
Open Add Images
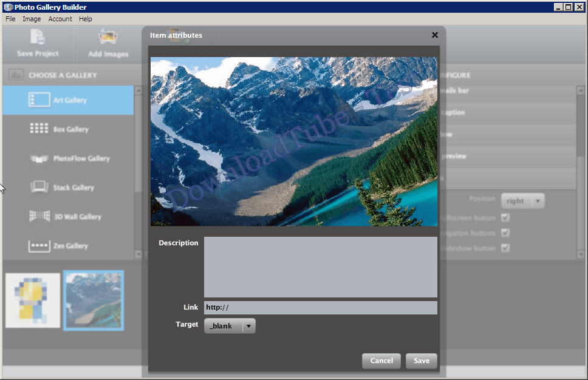click(x=108, y=42)
